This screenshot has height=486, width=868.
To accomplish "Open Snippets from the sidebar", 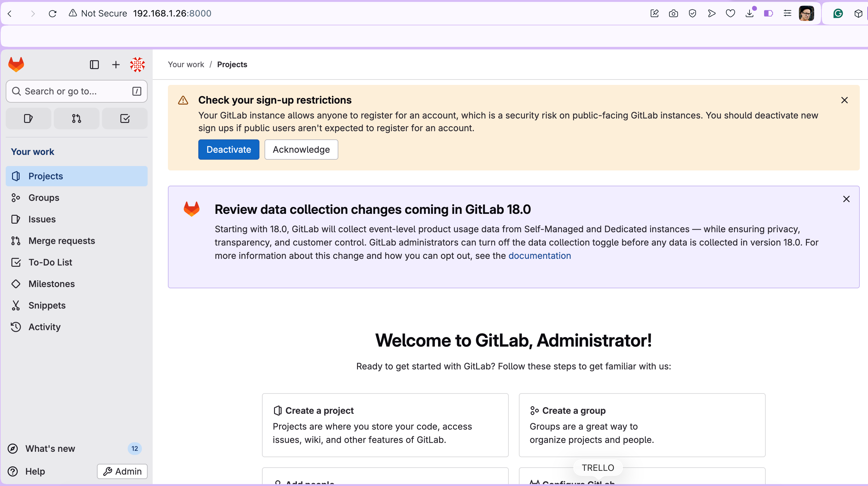I will click(47, 305).
